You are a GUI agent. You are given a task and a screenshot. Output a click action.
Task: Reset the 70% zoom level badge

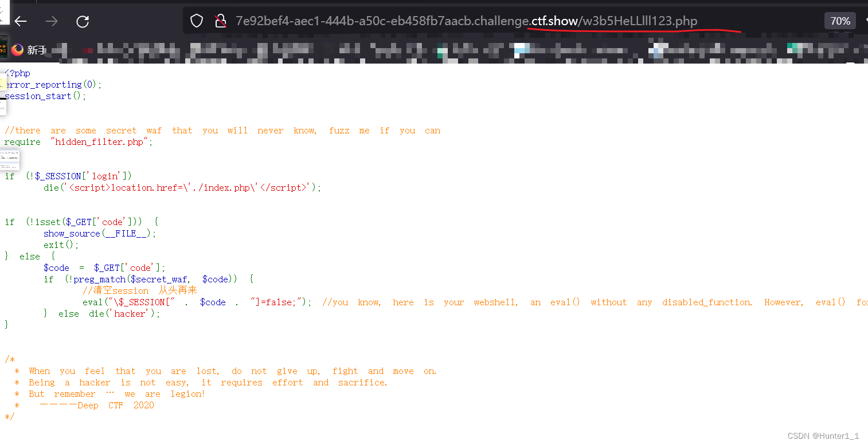point(840,21)
